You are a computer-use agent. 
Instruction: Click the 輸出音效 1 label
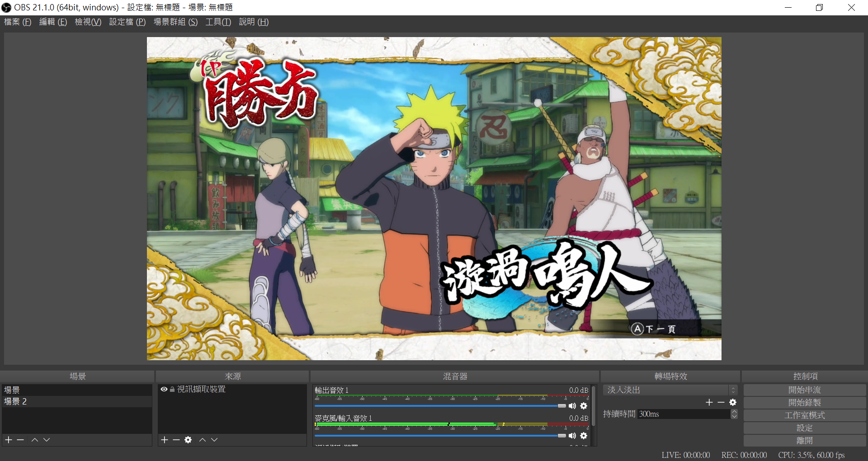point(331,390)
